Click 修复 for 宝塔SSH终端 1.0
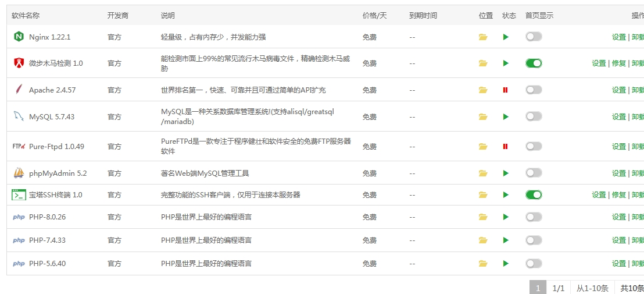 coord(619,195)
